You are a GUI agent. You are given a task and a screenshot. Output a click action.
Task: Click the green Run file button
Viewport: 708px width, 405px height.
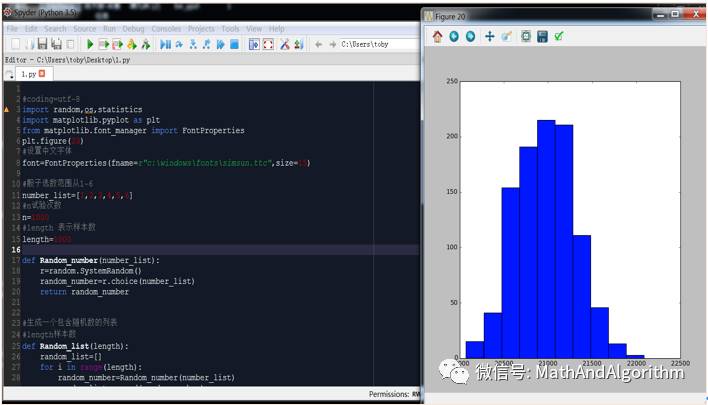tap(90, 44)
